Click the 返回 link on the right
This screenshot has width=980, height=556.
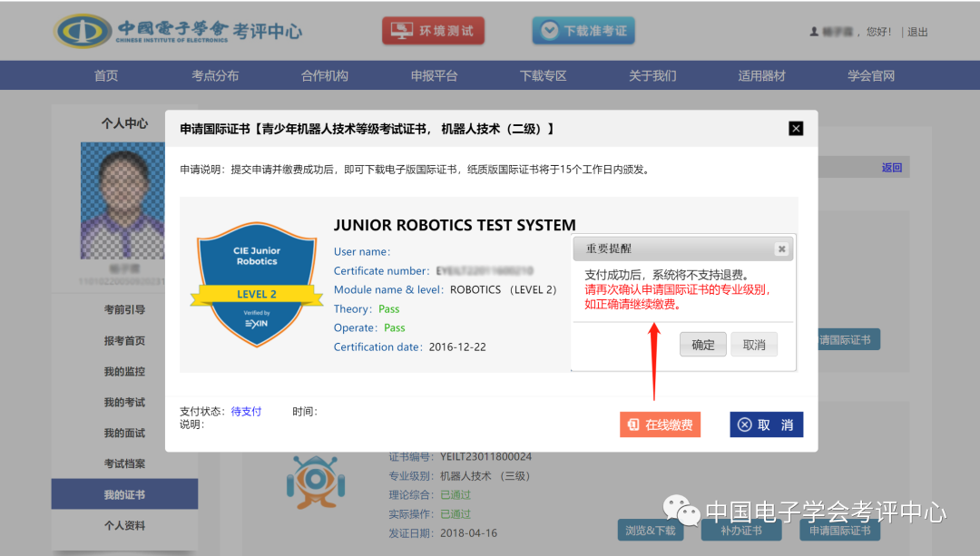(x=892, y=167)
